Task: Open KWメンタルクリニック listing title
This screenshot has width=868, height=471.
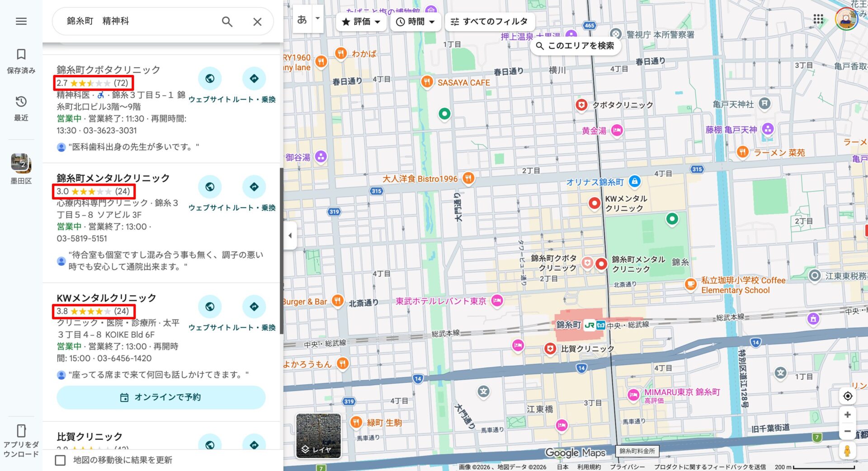Action: 106,298
